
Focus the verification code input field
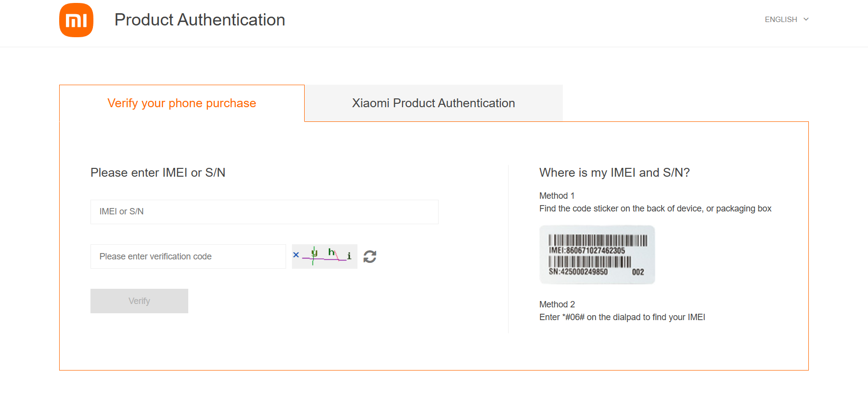[188, 256]
